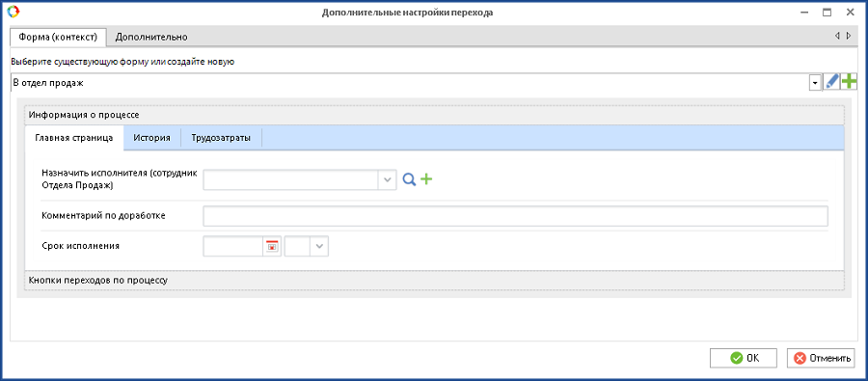Screen dimensions: 868x381
Task: Click the blue pencil edit form icon
Action: pos(831,82)
